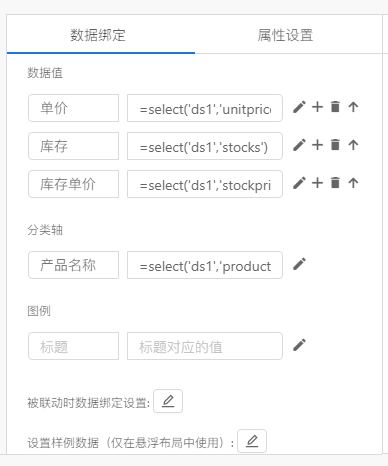Switch to the 属性设置 tab

tap(285, 35)
